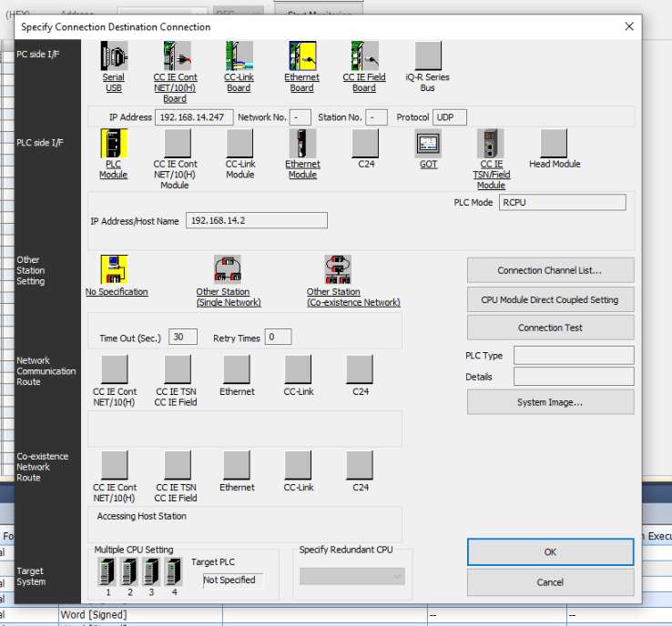Select the No Specification station icon

[114, 269]
